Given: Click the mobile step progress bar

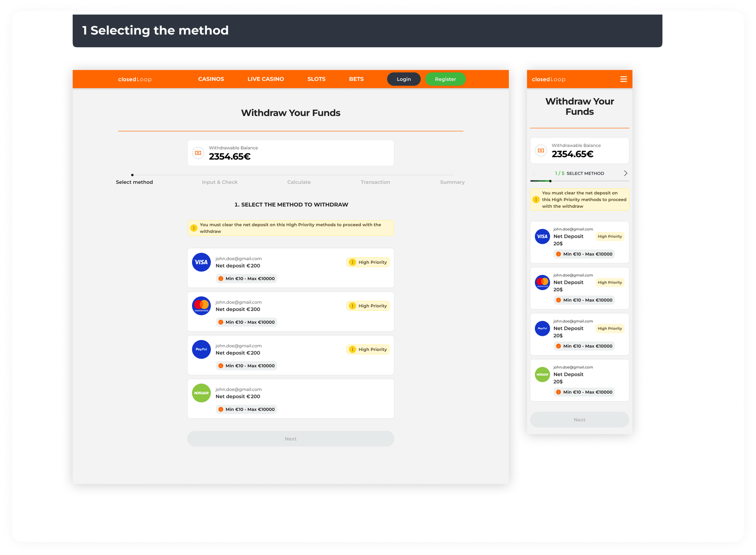Looking at the screenshot, I should click(x=579, y=181).
